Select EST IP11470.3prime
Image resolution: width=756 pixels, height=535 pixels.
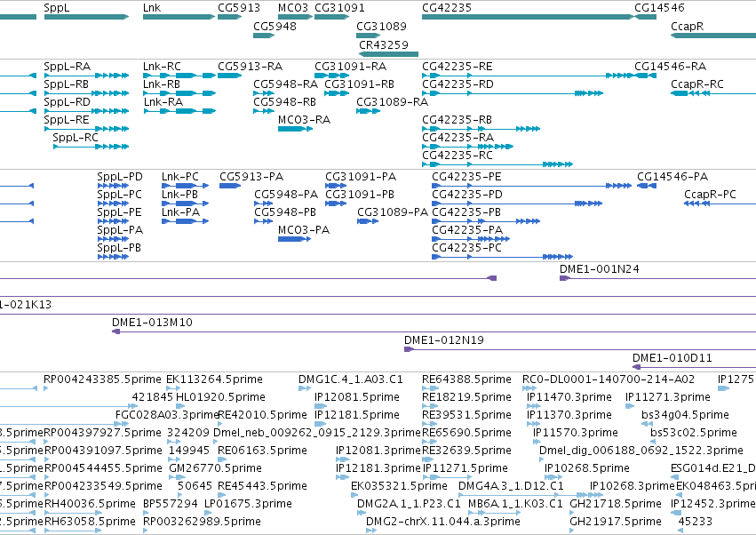point(569,397)
